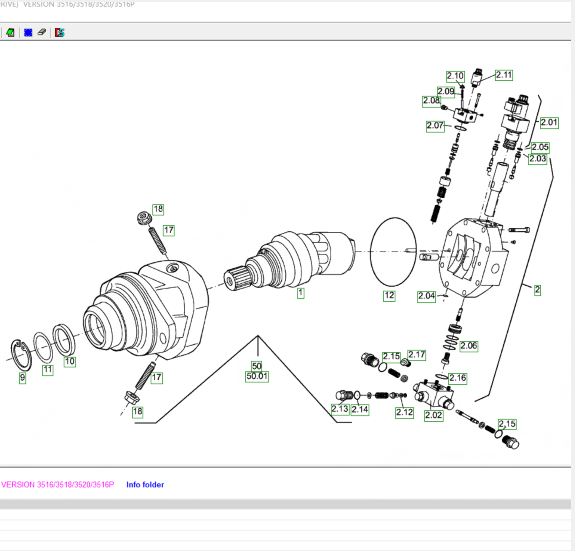Click callout 17 beside the lower spring
The width and height of the screenshot is (575, 551).
[x=157, y=378]
